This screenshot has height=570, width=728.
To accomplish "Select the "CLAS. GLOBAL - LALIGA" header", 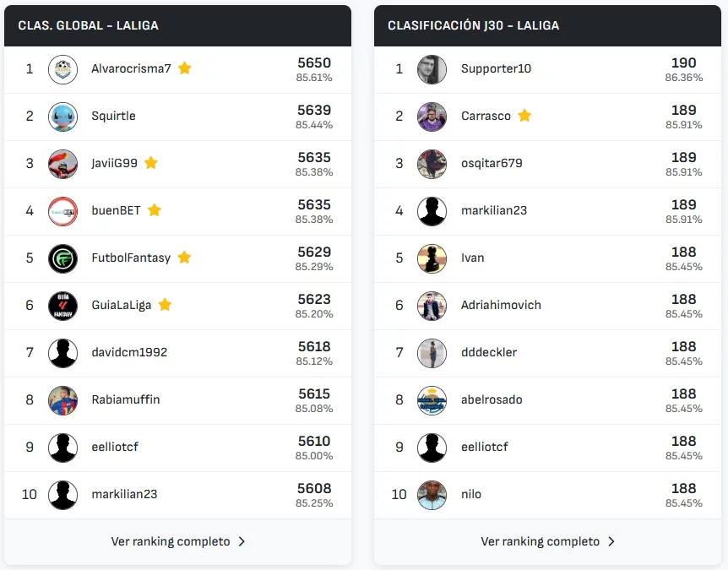I will pyautogui.click(x=89, y=25).
